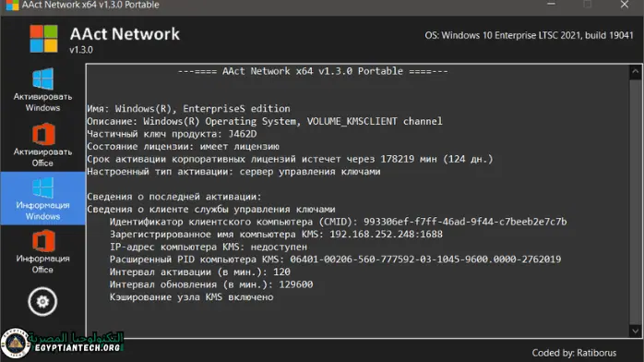Click the Coded by: Ratiborus credit

click(x=574, y=353)
